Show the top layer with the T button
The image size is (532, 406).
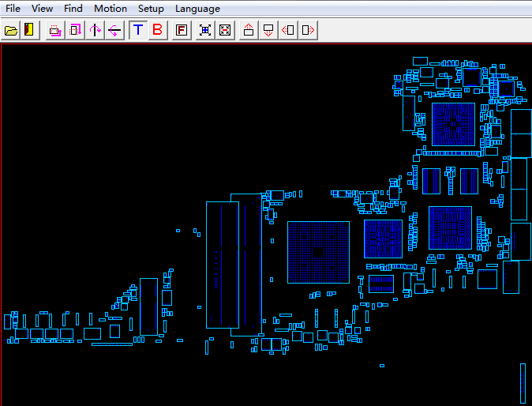(138, 30)
